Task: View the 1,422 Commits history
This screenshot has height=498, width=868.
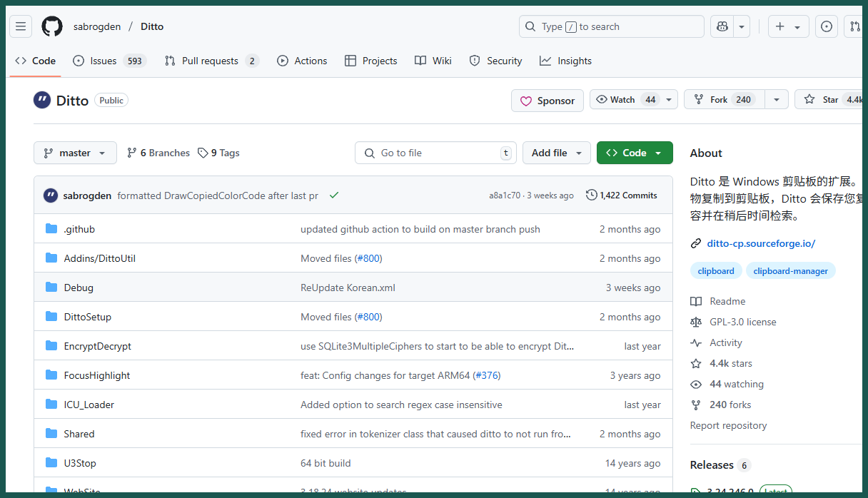Action: [x=622, y=195]
